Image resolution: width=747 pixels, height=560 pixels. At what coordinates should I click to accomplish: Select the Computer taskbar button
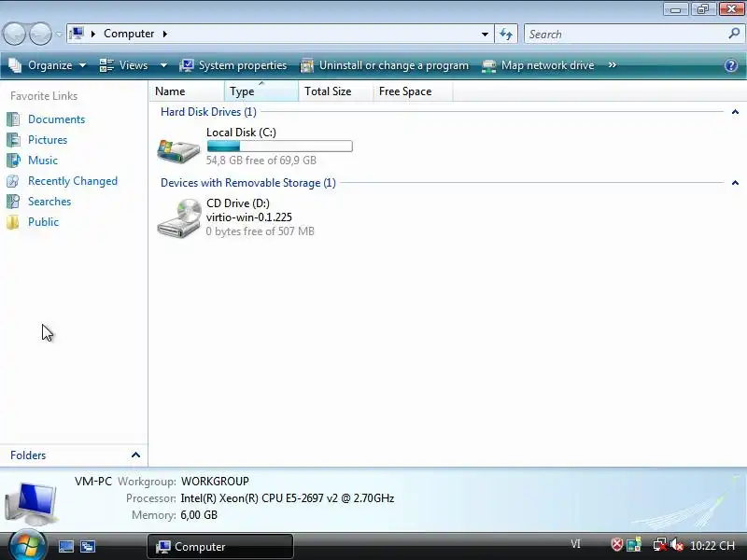[220, 547]
